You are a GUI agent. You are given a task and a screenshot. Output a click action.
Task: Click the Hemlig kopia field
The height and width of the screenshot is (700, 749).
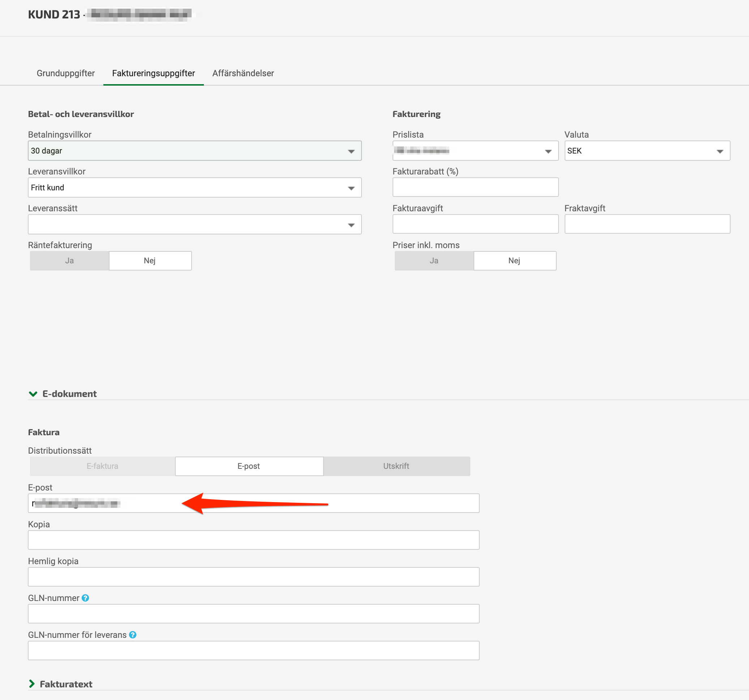[253, 577]
